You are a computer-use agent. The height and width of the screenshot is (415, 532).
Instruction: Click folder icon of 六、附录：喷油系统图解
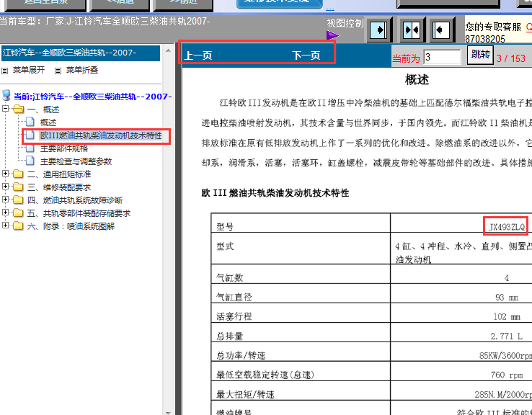pyautogui.click(x=18, y=226)
